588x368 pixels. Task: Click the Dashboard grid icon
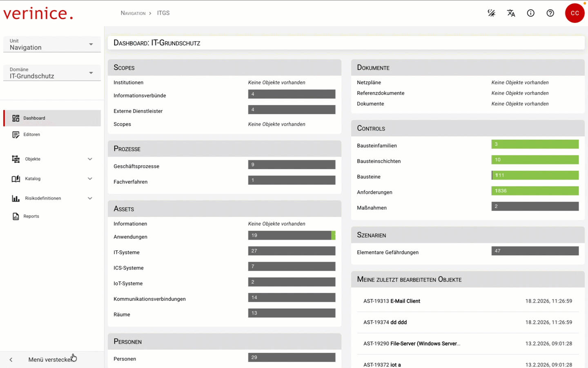[x=16, y=118]
